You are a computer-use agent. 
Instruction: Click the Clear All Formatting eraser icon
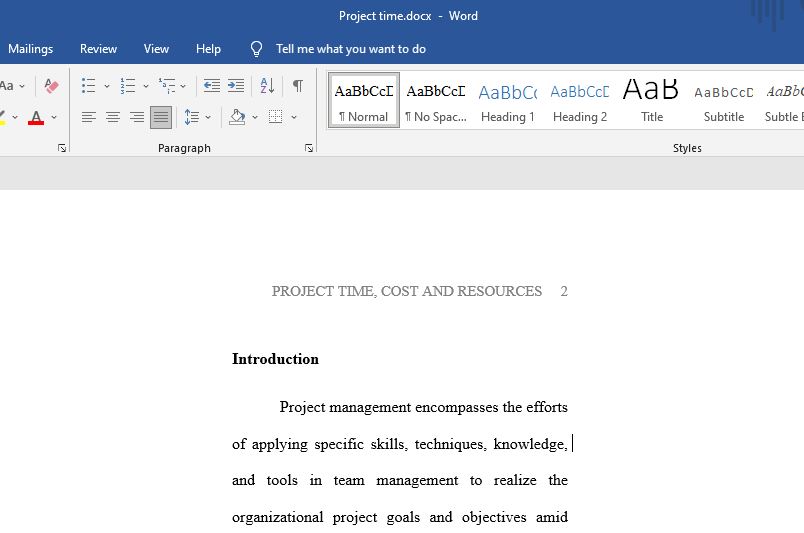pyautogui.click(x=51, y=86)
